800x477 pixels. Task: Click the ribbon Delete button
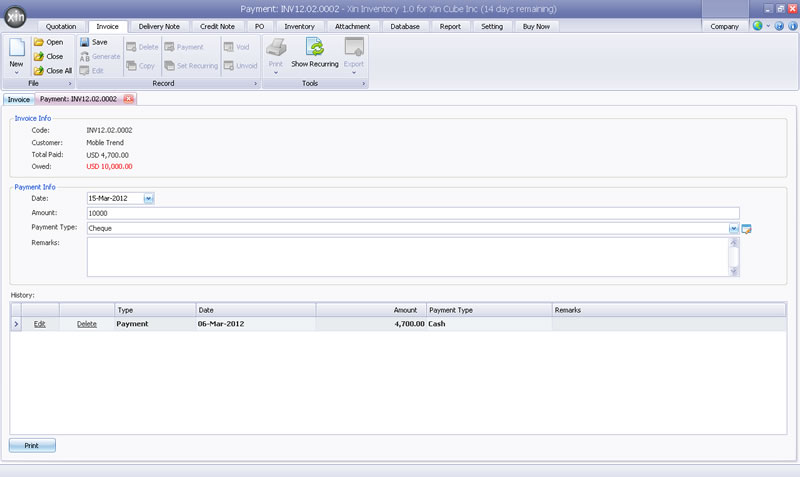coord(142,47)
